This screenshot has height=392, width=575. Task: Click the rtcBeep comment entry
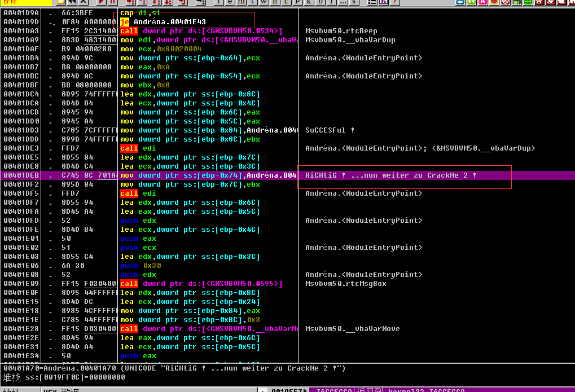pos(341,31)
